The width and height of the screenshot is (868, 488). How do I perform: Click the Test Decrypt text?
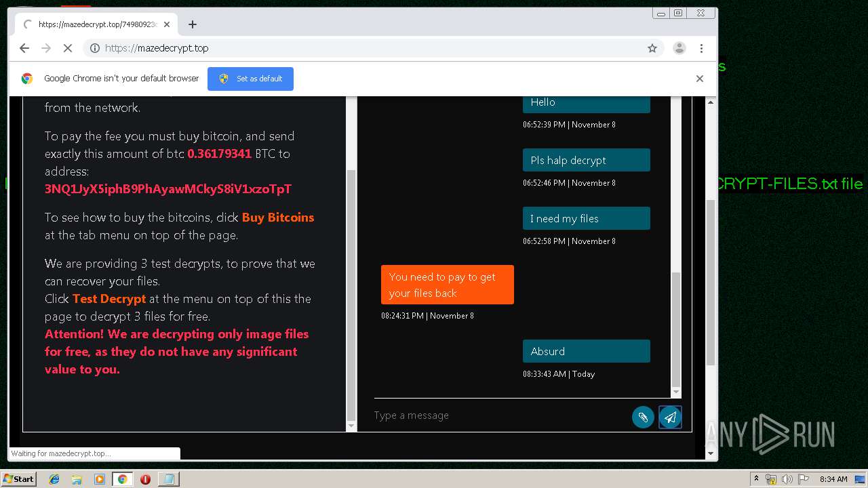pos(109,299)
